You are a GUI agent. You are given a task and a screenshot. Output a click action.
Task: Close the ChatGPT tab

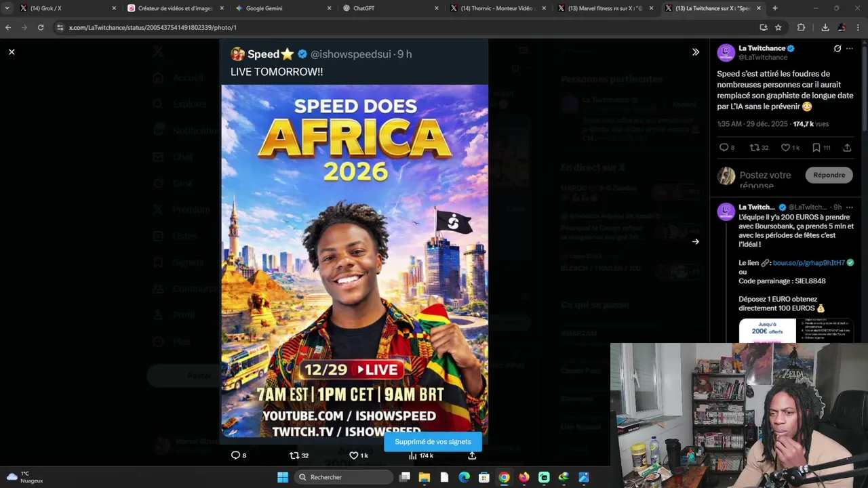(437, 8)
